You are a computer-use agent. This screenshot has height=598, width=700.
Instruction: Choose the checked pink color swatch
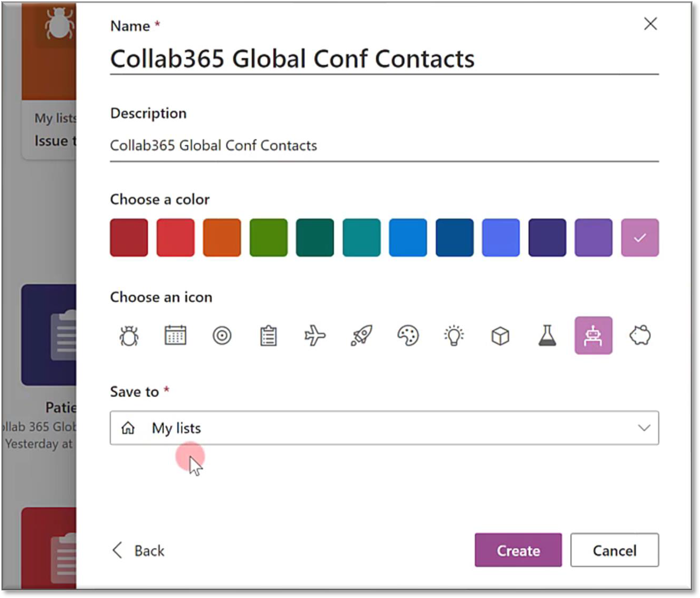pos(640,238)
